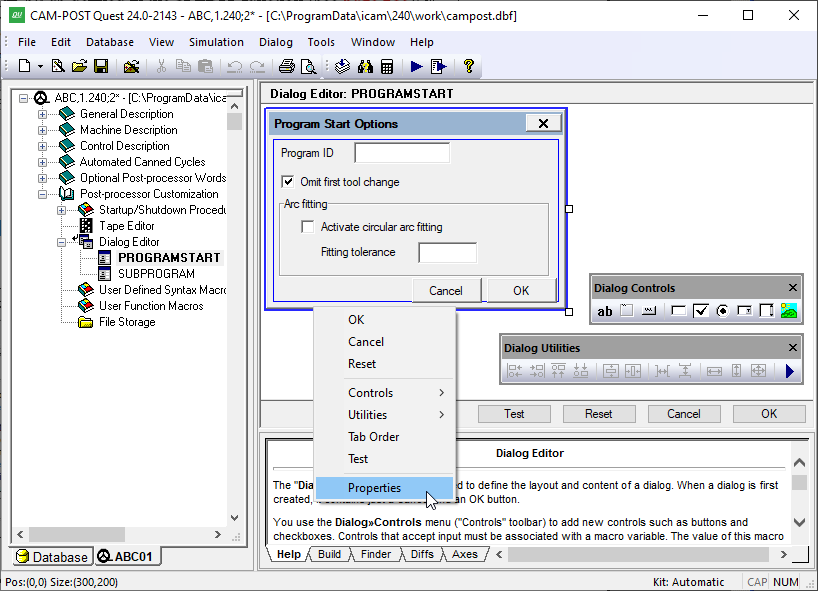
Task: Collapse the Post-processor Customization node
Action: (x=42, y=195)
